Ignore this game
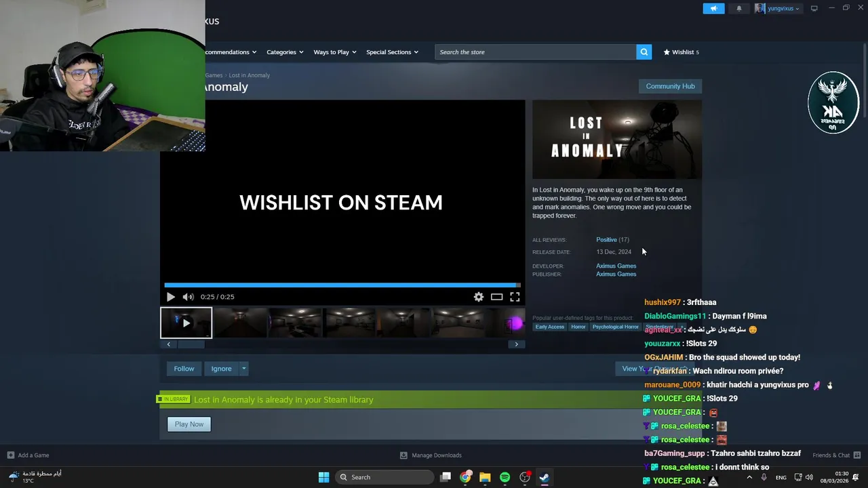 click(x=221, y=369)
